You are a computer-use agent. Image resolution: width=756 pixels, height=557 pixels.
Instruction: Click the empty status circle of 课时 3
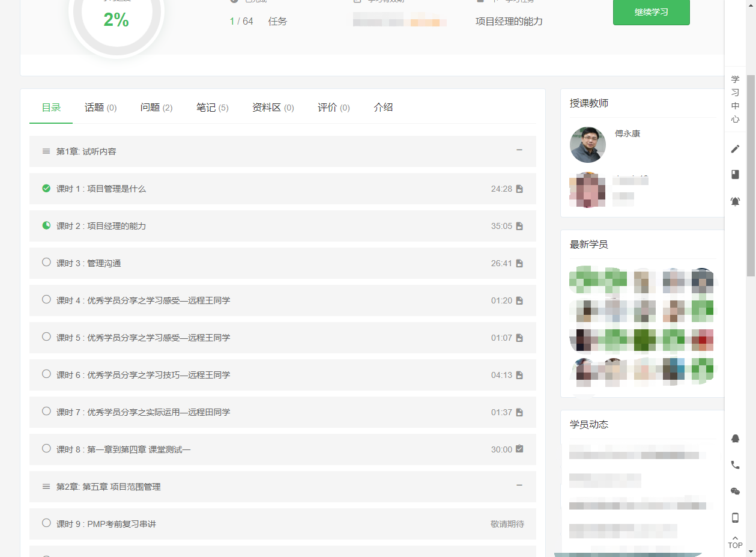pos(46,262)
